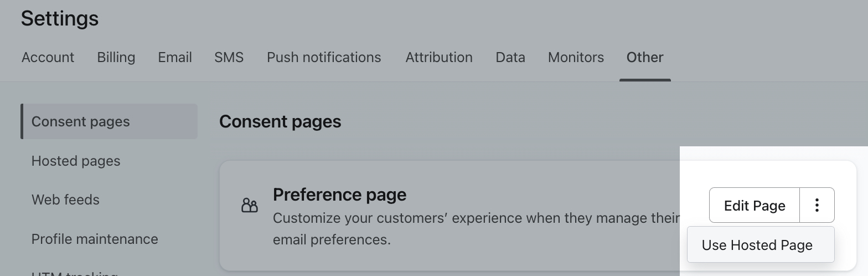Go to the Email tab
This screenshot has height=276, width=868.
click(x=175, y=58)
